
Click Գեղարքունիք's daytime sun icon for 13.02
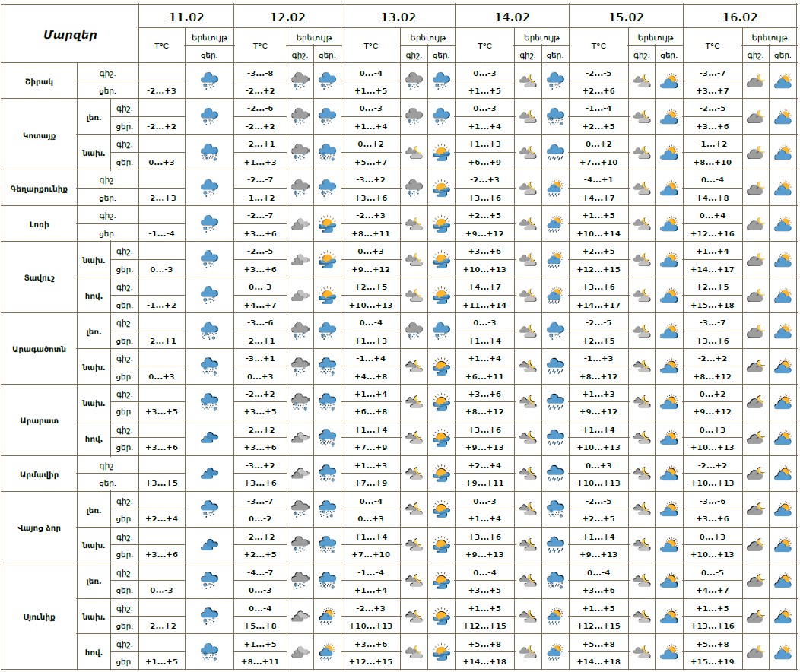tap(441, 189)
